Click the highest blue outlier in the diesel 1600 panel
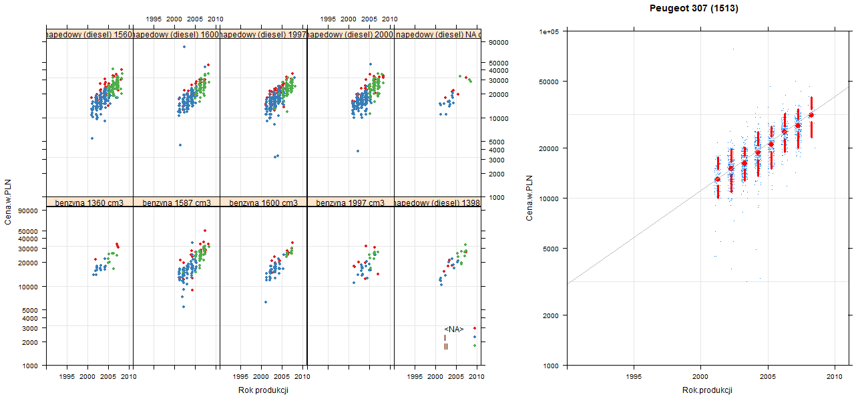 point(184,47)
